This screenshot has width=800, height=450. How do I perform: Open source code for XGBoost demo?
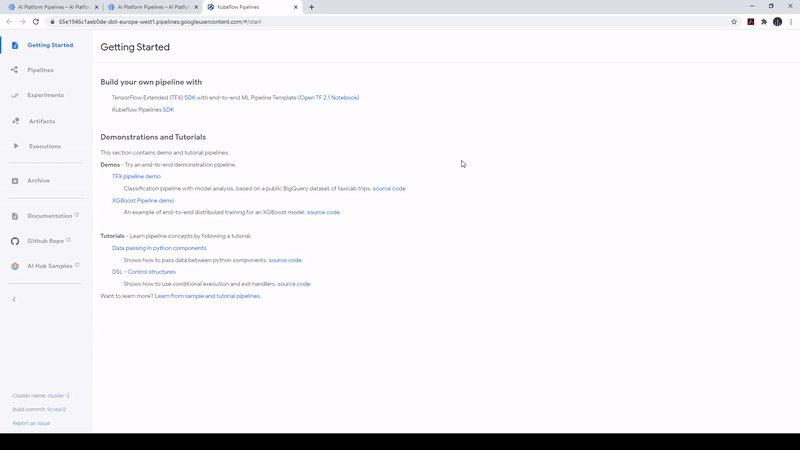323,212
